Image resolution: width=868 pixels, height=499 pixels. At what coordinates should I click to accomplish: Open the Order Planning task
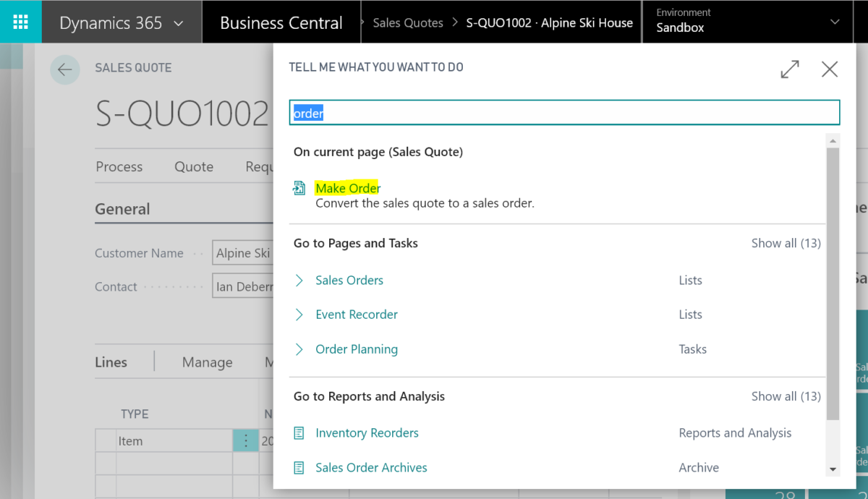coord(357,349)
